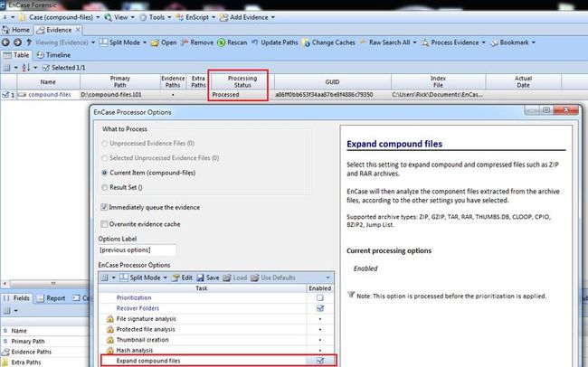Click the Update Paths icon
588x367 pixels.
(255, 42)
